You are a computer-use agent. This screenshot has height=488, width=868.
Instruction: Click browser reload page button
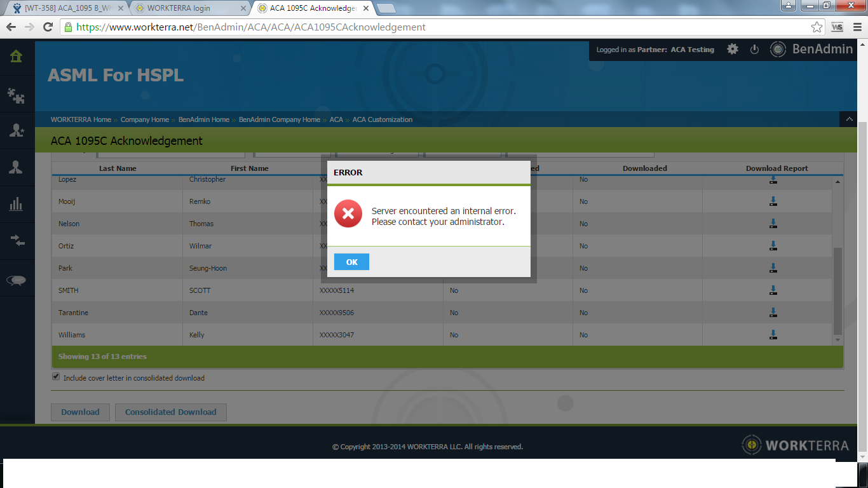tap(48, 27)
